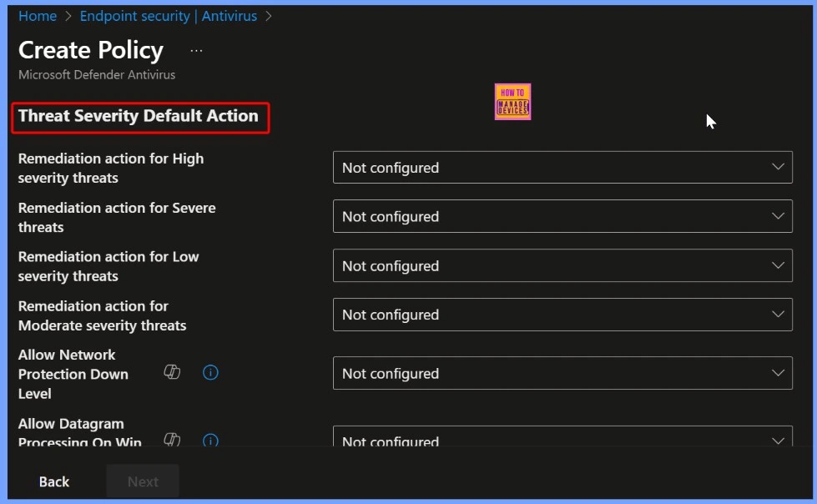The height and width of the screenshot is (504, 817).
Task: Click the Microsoft Defender Antivirus subtitle
Action: [x=97, y=74]
